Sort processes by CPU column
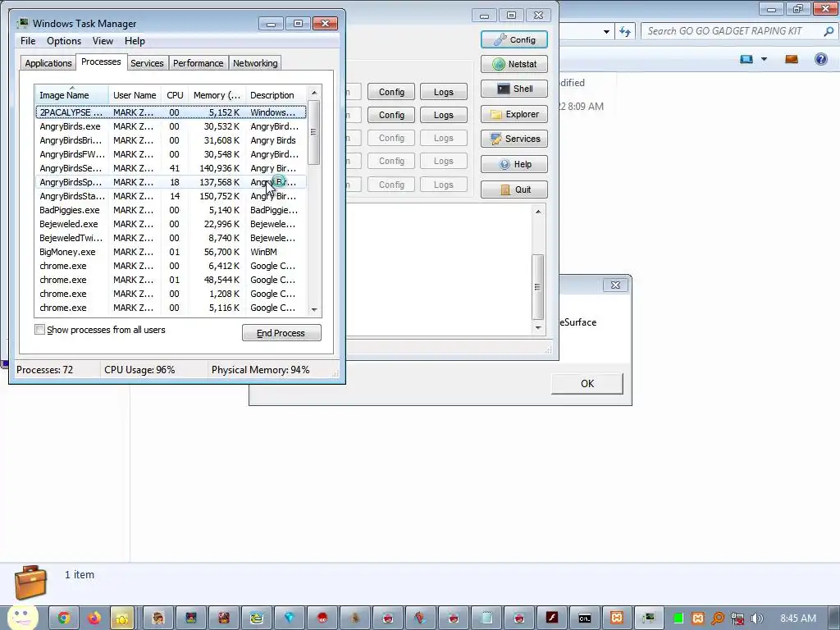Viewport: 840px width, 630px height. point(175,95)
